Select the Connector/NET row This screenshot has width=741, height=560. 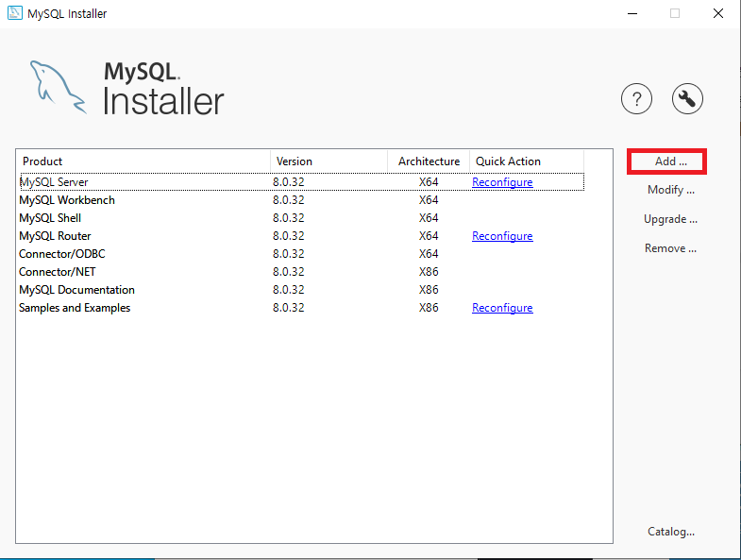tap(301, 272)
